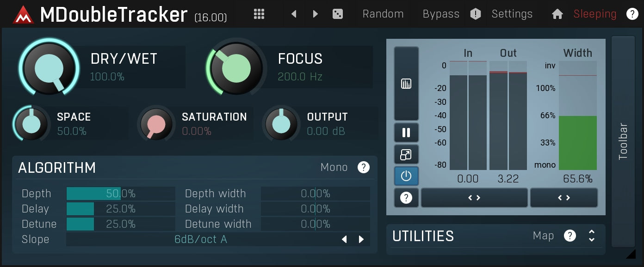The image size is (644, 267).
Task: Pause the level meters with the pause icon
Action: [406, 133]
